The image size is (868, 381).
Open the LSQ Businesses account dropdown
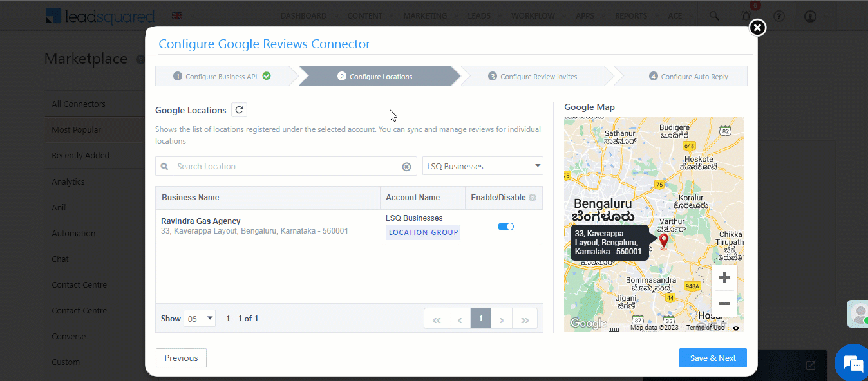point(483,166)
